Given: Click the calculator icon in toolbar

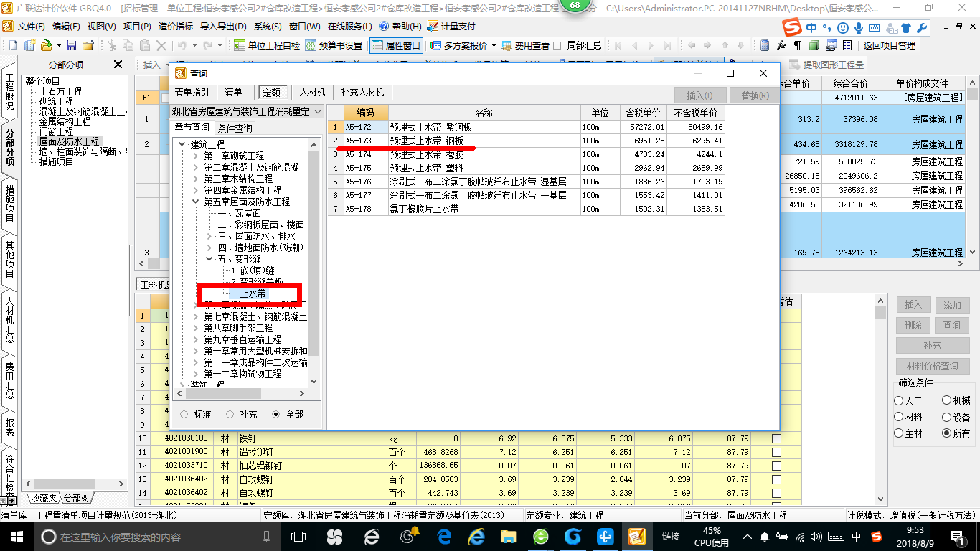Looking at the screenshot, I should 765,45.
